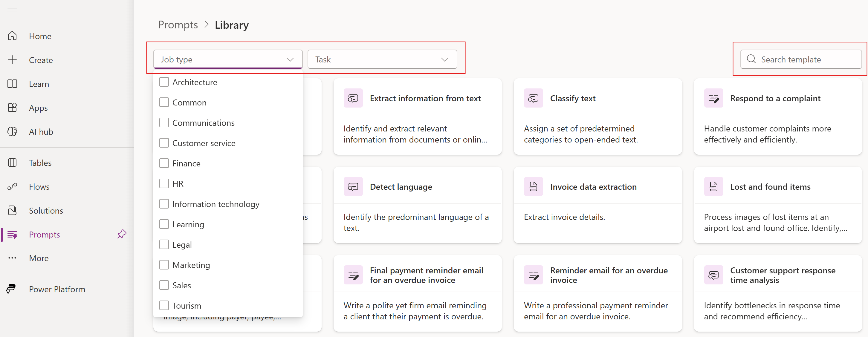Check the Customer service filter

click(x=164, y=143)
